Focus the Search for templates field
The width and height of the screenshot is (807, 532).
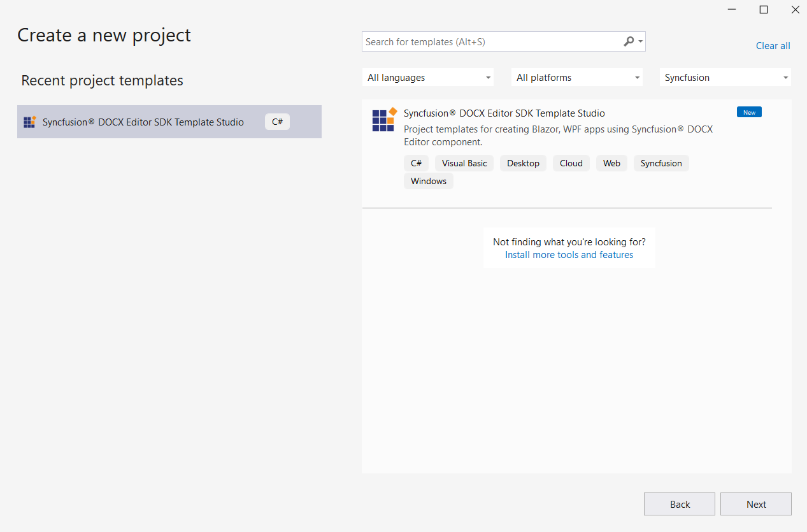(490, 42)
